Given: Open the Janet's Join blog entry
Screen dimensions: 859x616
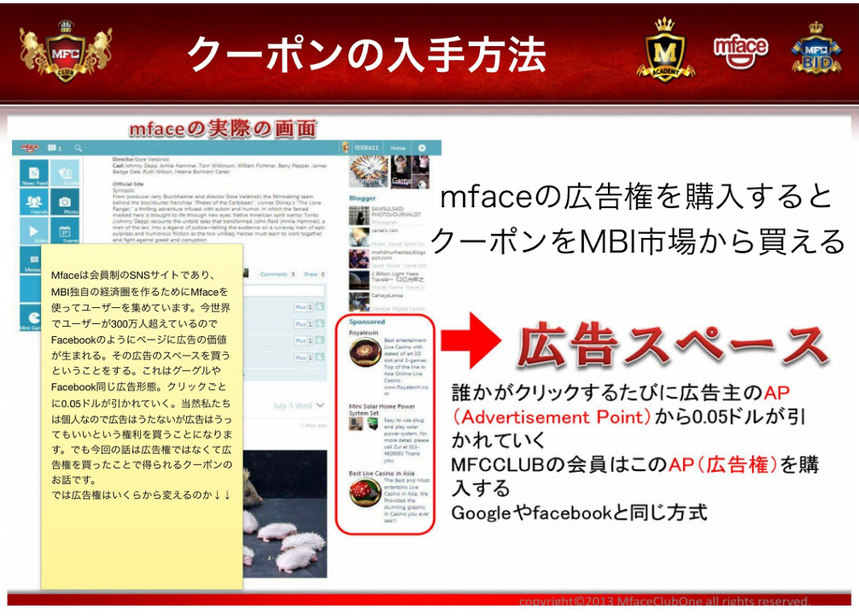Looking at the screenshot, I should point(388,236).
